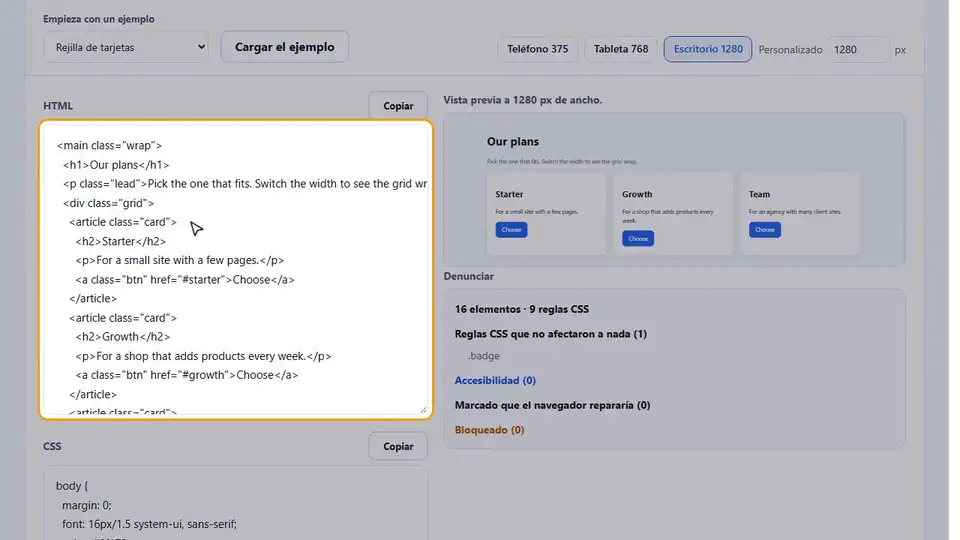Click the Our plans heading in preview
This screenshot has width=960, height=540.
tap(513, 141)
